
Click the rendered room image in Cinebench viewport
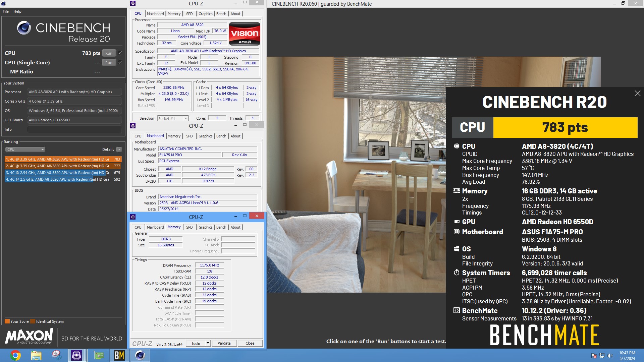click(x=356, y=174)
